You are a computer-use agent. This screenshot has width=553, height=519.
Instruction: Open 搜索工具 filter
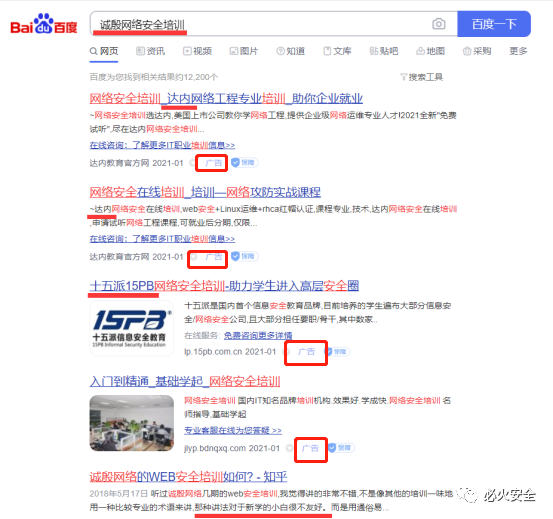[421, 77]
